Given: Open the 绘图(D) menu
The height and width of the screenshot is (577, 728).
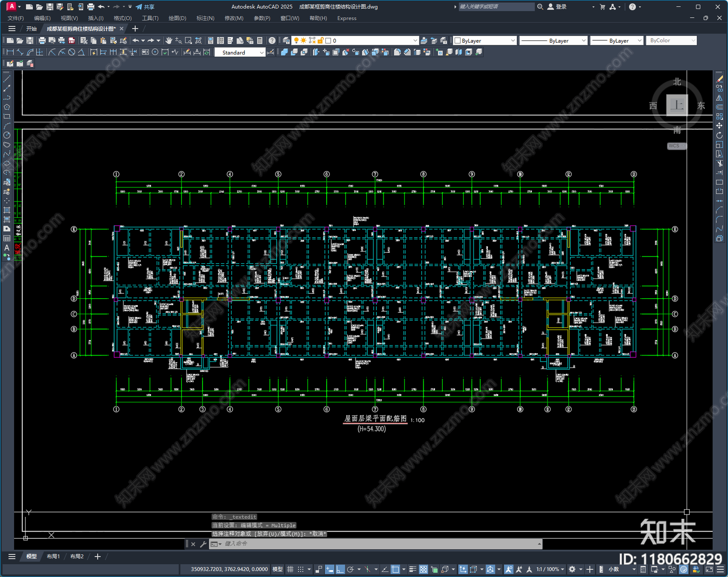Looking at the screenshot, I should click(177, 18).
